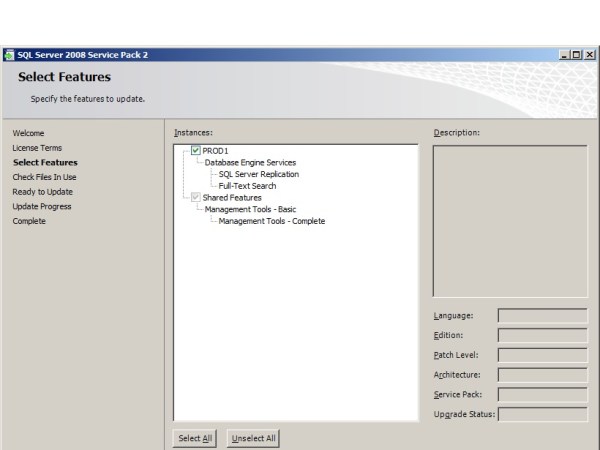Click inside the Description box
This screenshot has width=600, height=450.
510,220
